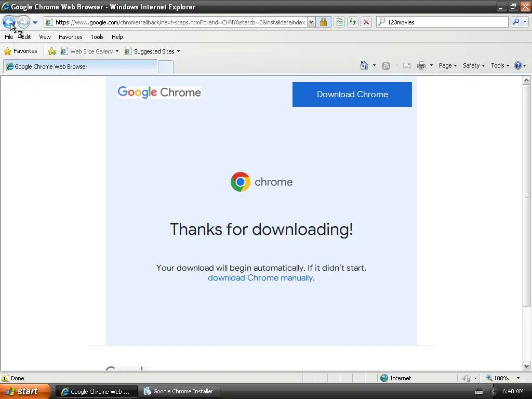Switch to Google Chrome Web taskbar button
Viewport: 532px width, 399px height.
(x=96, y=392)
